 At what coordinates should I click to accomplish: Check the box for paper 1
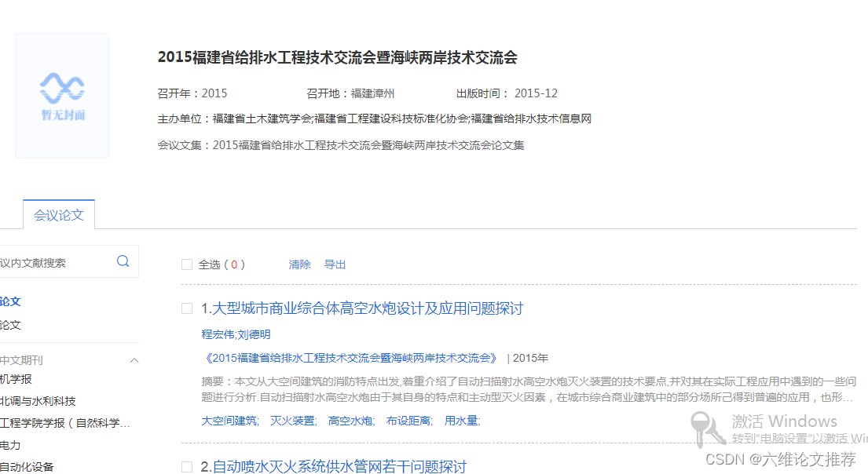[x=187, y=308]
